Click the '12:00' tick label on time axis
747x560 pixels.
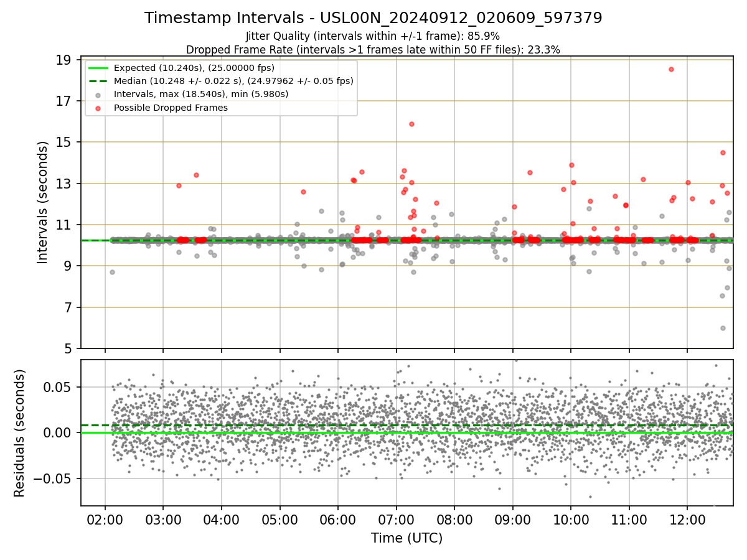(x=687, y=519)
